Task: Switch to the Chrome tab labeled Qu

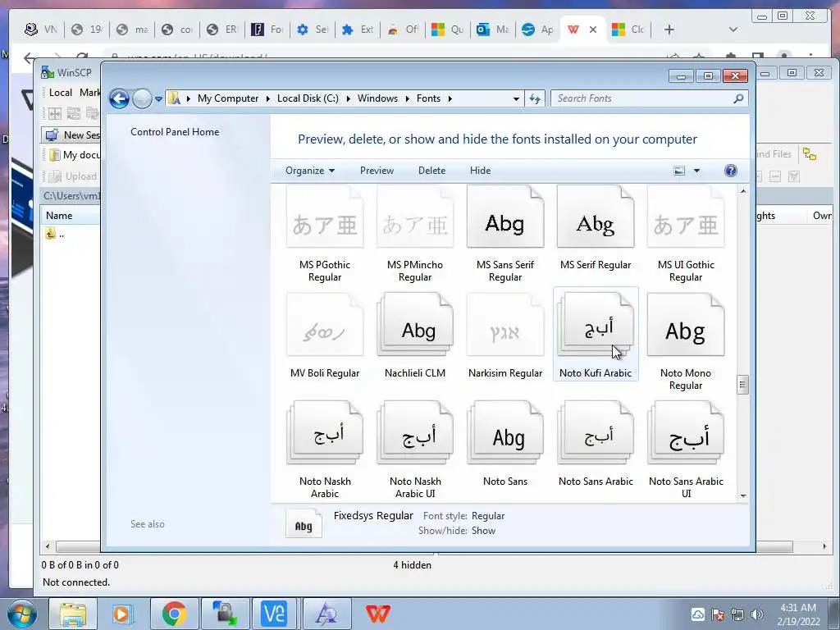Action: [x=448, y=30]
